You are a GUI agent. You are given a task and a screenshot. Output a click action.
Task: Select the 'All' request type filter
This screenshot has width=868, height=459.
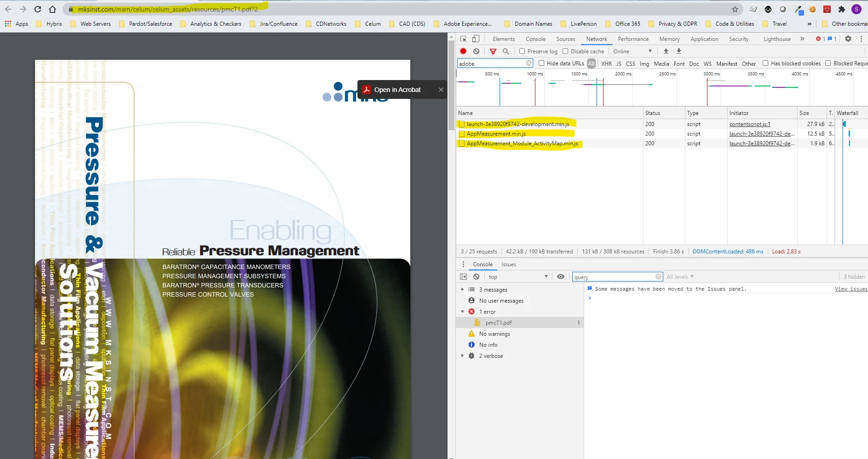591,63
